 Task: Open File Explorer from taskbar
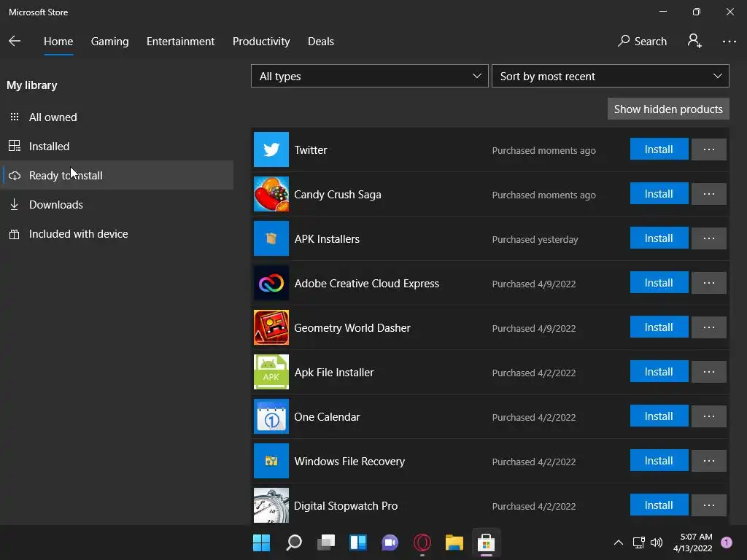click(454, 542)
